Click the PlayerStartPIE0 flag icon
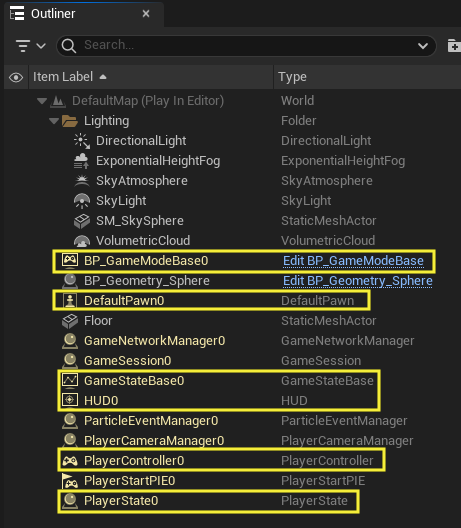461x528 pixels. point(70,481)
